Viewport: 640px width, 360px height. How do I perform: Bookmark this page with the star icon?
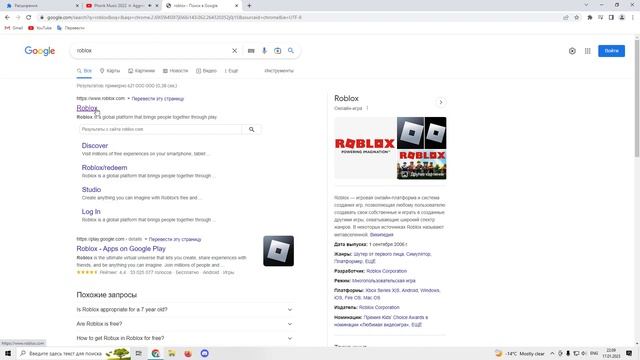point(577,18)
